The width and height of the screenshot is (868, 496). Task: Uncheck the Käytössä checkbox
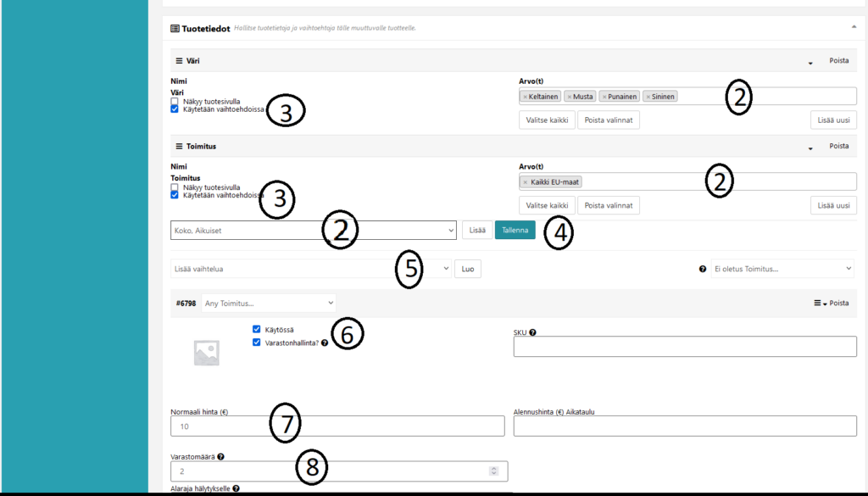click(x=257, y=329)
